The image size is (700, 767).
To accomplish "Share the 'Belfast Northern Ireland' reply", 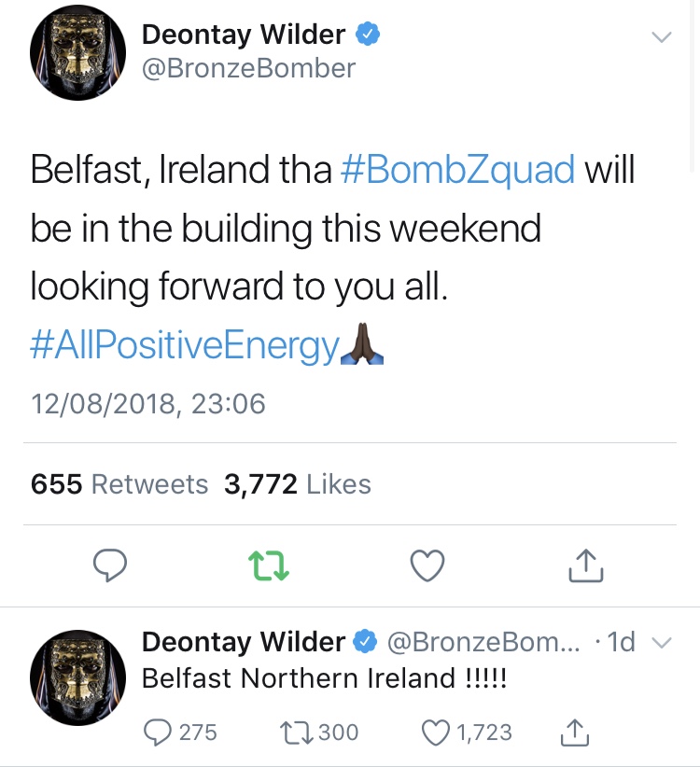I will click(x=575, y=732).
